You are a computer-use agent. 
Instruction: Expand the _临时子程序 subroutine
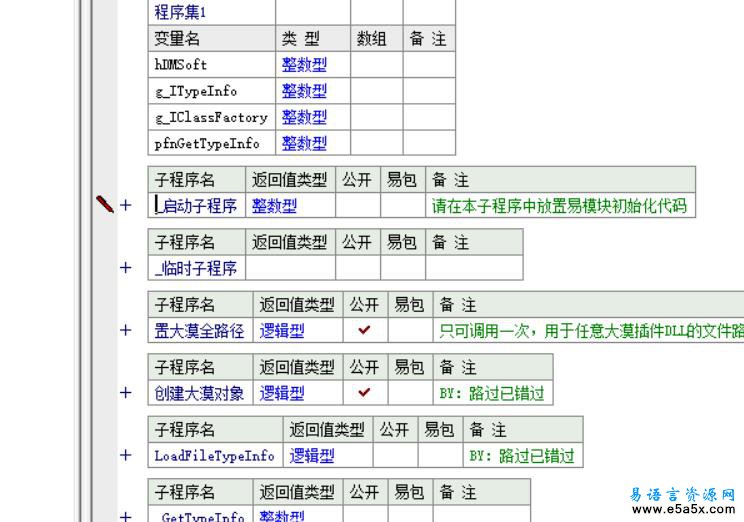(x=126, y=268)
